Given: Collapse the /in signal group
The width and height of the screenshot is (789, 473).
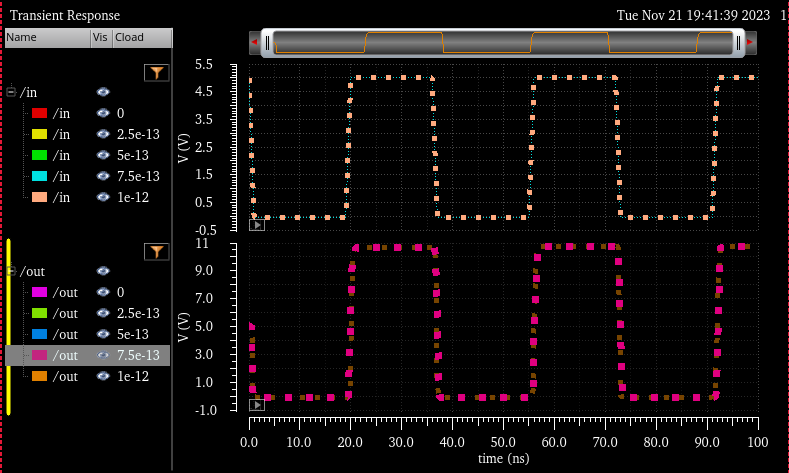Looking at the screenshot, I should tap(11, 92).
